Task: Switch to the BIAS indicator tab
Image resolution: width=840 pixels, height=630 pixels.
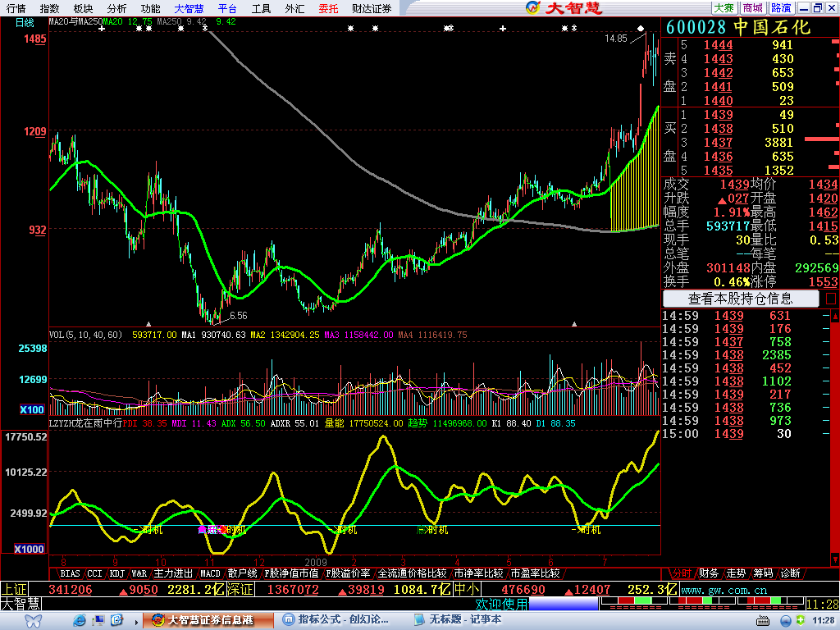Action: (x=71, y=573)
